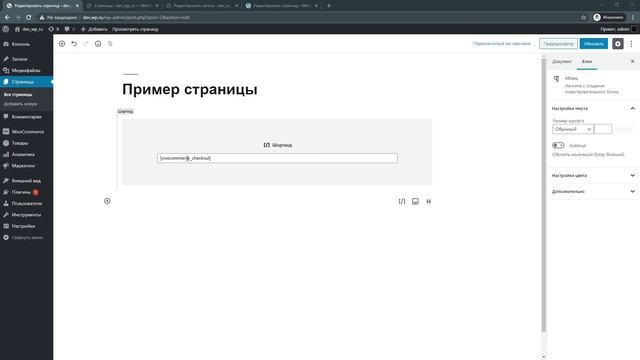Insert a heading block shortcut icon
This screenshot has width=640, height=360.
coord(429,201)
